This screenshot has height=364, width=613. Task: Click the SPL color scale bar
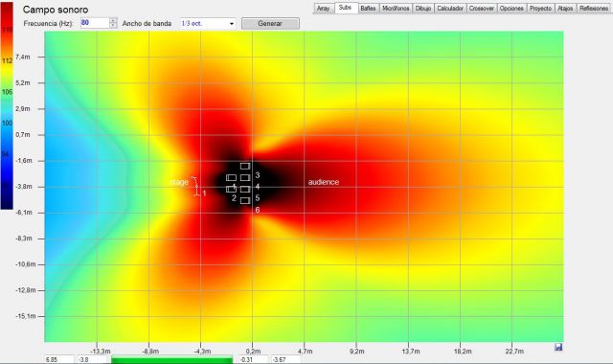[x=7, y=105]
